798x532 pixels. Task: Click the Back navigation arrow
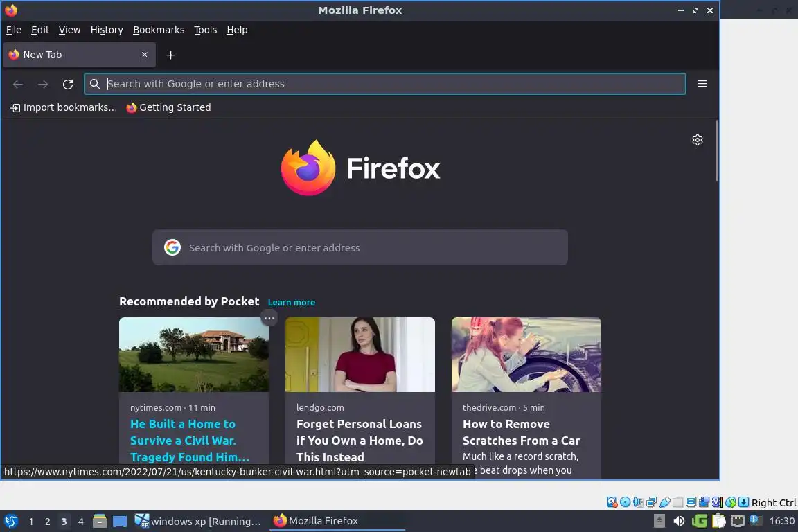click(18, 84)
